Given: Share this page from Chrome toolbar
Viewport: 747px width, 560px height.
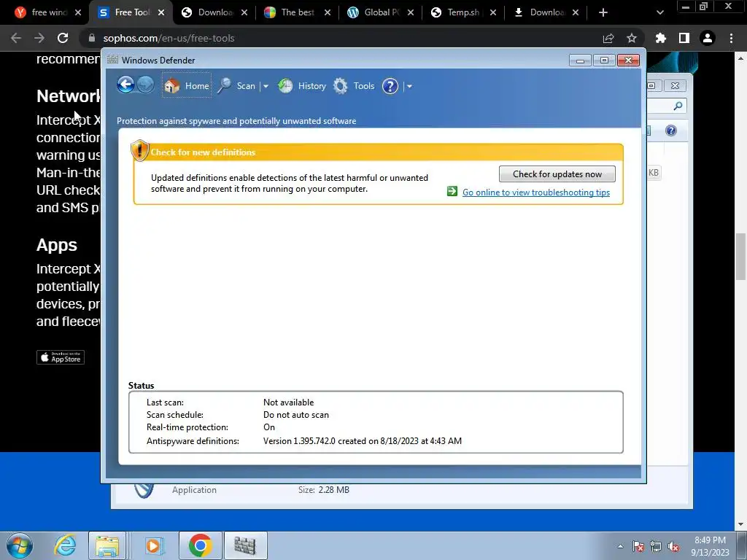Looking at the screenshot, I should 608,38.
